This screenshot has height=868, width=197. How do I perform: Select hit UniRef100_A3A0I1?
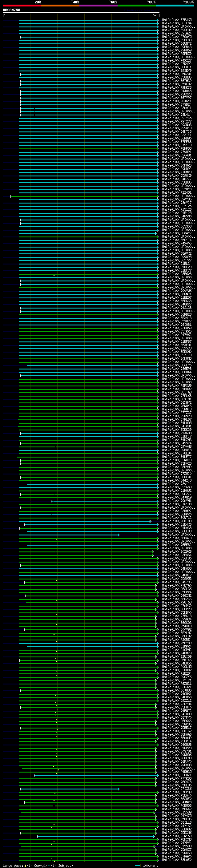click(177, 108)
